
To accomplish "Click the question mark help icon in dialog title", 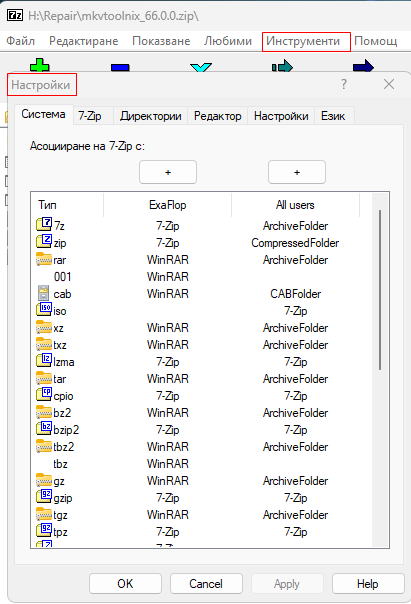I will [344, 84].
